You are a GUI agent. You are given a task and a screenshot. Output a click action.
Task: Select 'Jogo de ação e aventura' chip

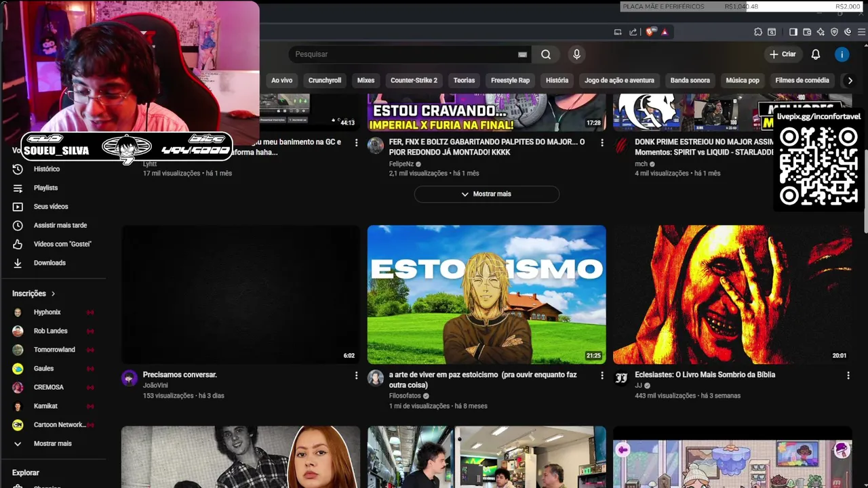point(619,80)
